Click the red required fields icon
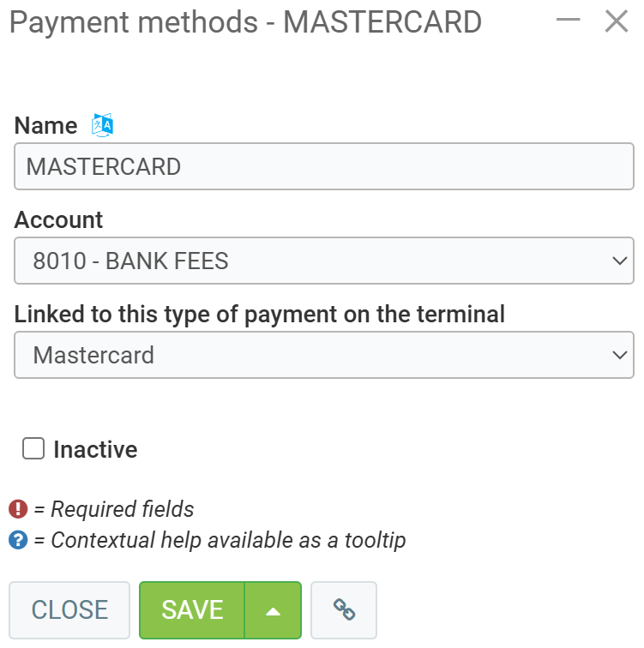 [x=19, y=509]
